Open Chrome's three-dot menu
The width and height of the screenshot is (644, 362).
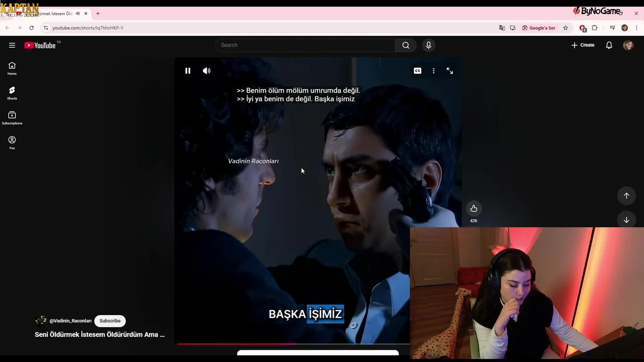(636, 28)
